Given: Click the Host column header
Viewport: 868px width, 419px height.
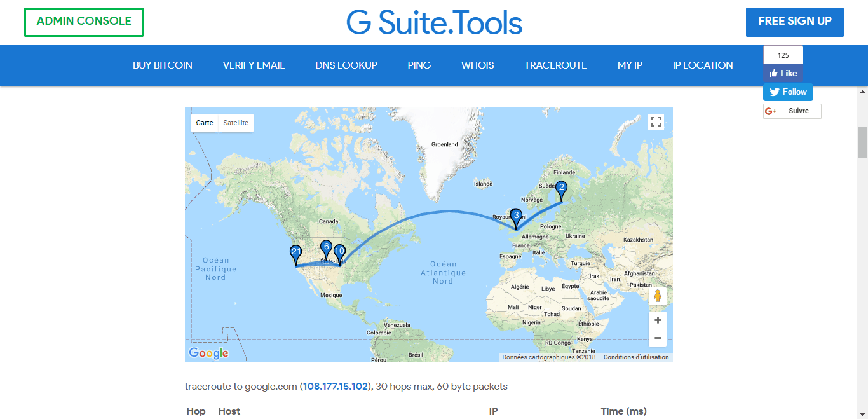Looking at the screenshot, I should [229, 411].
